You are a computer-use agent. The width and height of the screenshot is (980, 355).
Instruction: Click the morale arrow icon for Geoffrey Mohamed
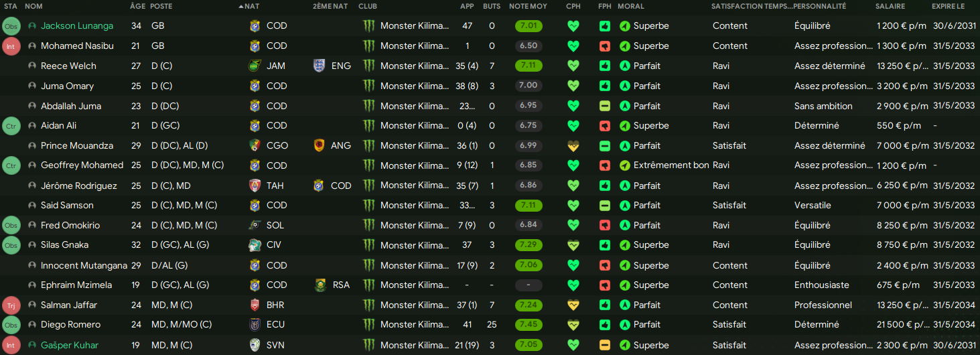(x=624, y=165)
